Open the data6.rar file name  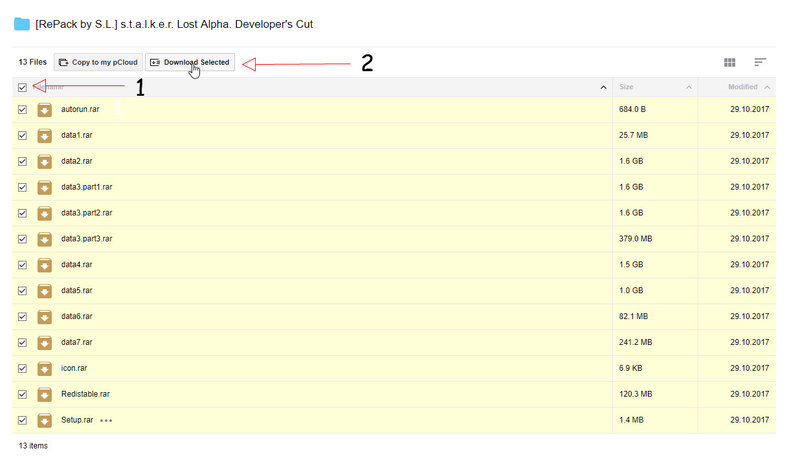pos(77,316)
